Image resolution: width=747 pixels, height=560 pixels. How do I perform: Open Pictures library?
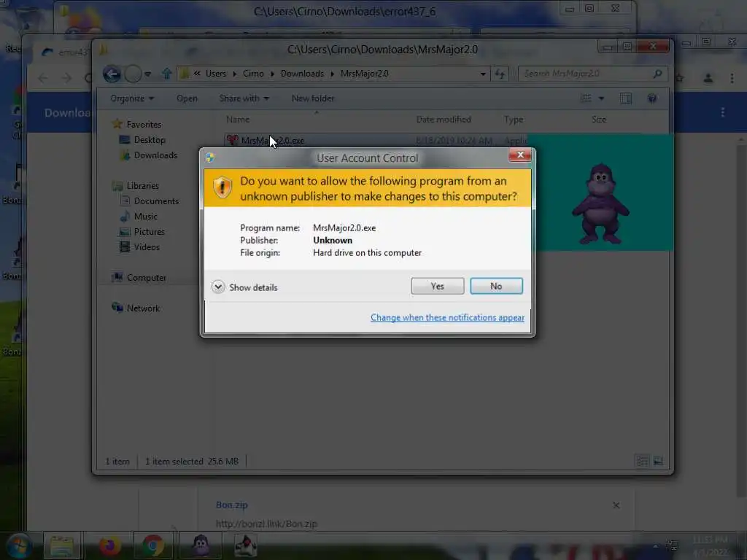pyautogui.click(x=149, y=231)
